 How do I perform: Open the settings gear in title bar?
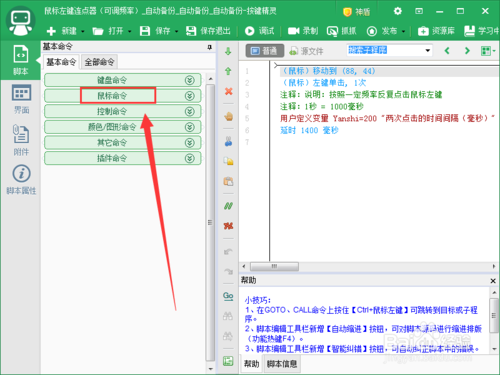point(397,11)
